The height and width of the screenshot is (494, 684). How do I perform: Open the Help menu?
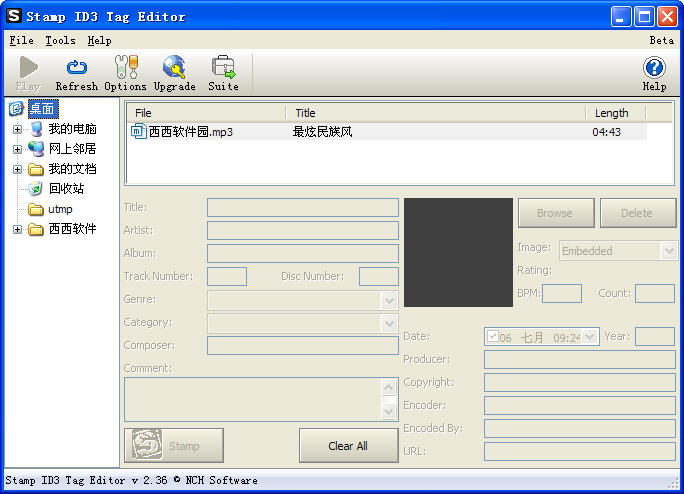[x=99, y=41]
